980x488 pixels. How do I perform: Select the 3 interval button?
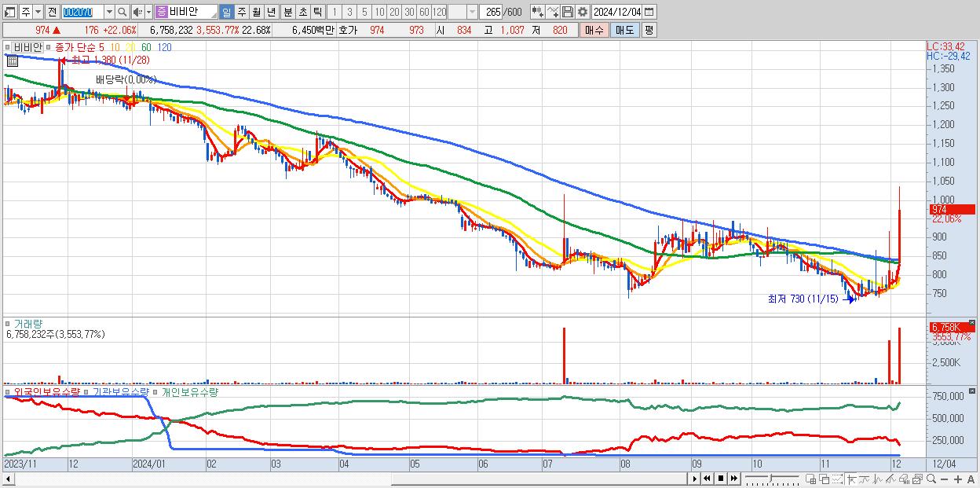(x=349, y=12)
